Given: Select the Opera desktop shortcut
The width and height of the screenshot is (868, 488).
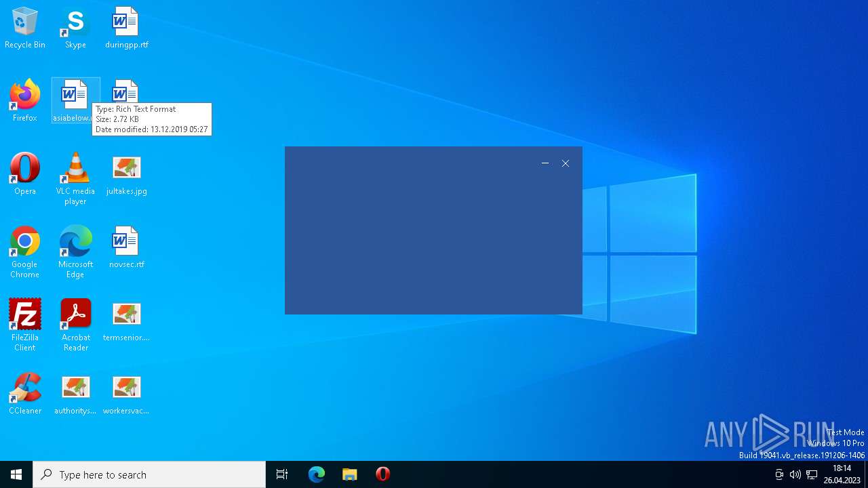Looking at the screenshot, I should [25, 174].
